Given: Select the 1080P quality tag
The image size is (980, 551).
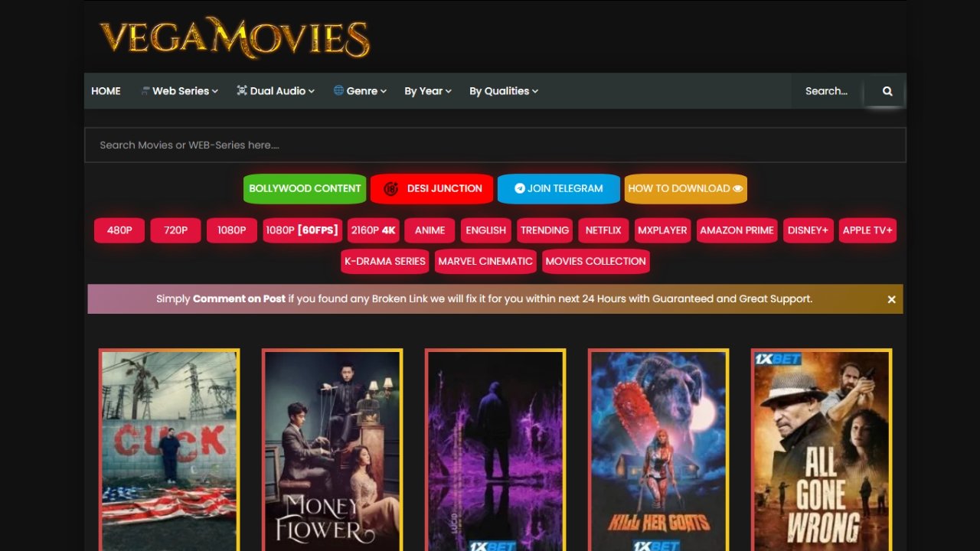Looking at the screenshot, I should [x=231, y=230].
